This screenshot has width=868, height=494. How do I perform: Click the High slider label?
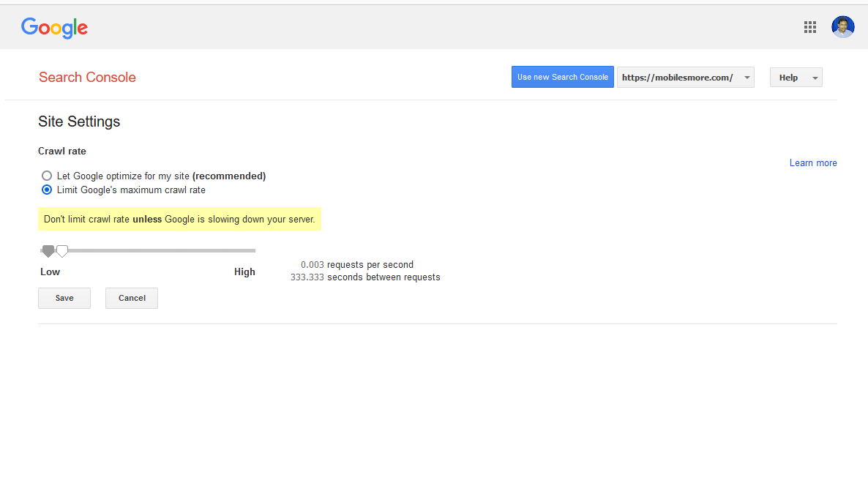244,272
